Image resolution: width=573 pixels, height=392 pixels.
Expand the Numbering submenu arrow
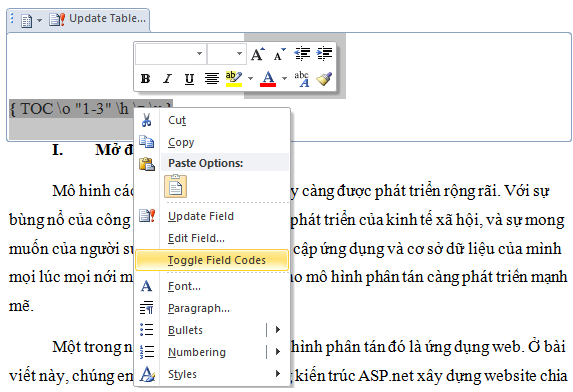click(x=278, y=352)
